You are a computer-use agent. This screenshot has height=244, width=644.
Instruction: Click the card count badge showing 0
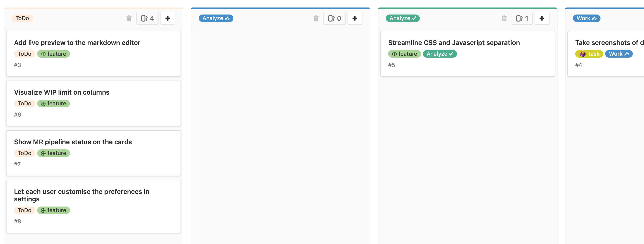click(334, 18)
